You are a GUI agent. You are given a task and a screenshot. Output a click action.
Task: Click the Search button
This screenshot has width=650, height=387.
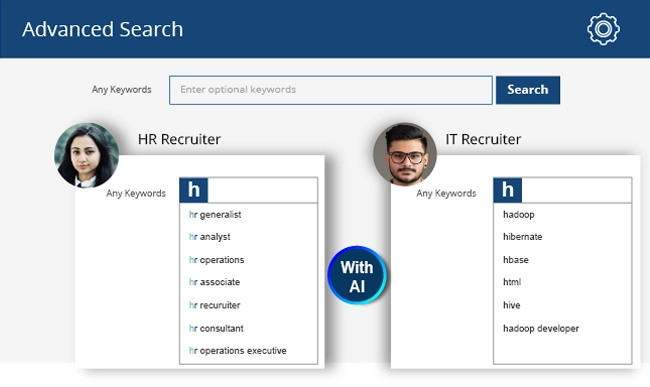click(528, 90)
